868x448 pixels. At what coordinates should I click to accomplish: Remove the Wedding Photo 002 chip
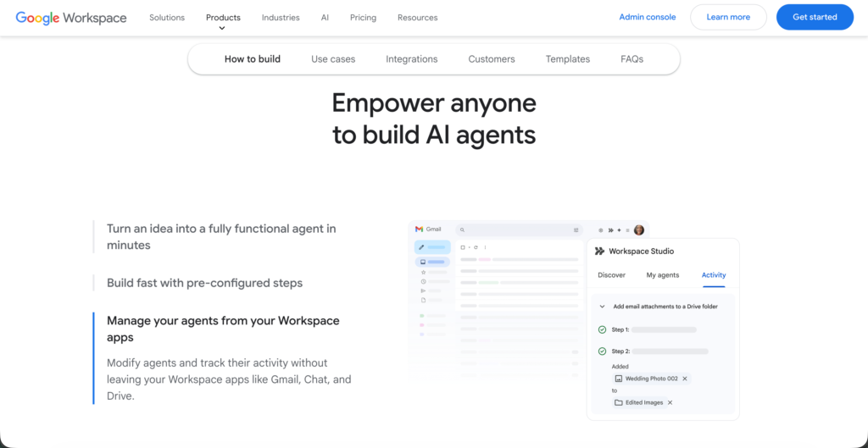tap(685, 379)
